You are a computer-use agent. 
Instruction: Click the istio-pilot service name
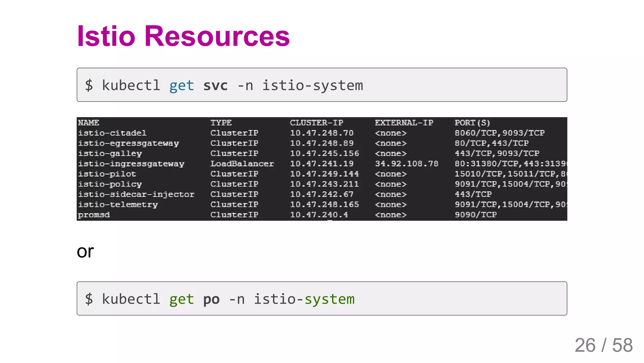point(107,174)
